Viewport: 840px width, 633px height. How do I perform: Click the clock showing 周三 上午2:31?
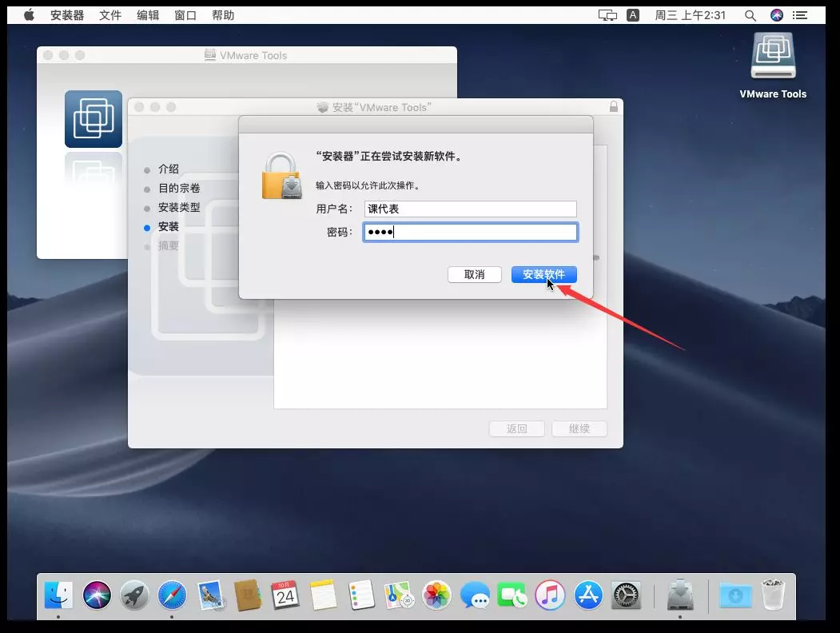click(x=690, y=15)
